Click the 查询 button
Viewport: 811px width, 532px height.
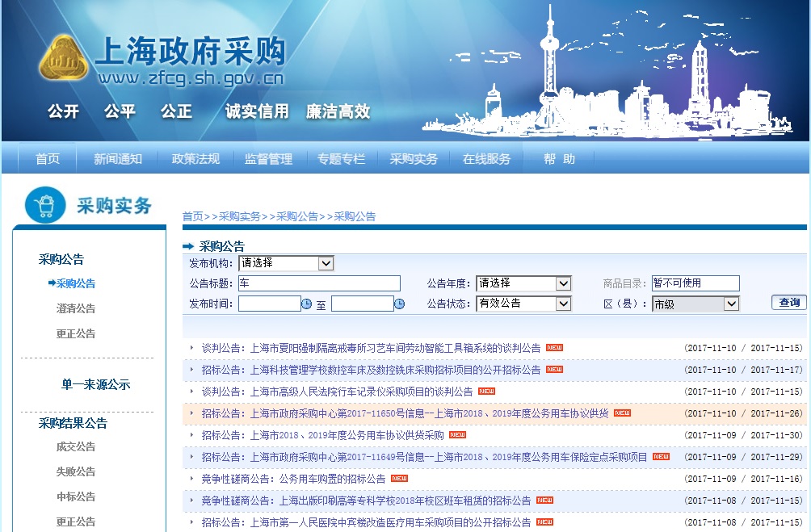pyautogui.click(x=788, y=302)
